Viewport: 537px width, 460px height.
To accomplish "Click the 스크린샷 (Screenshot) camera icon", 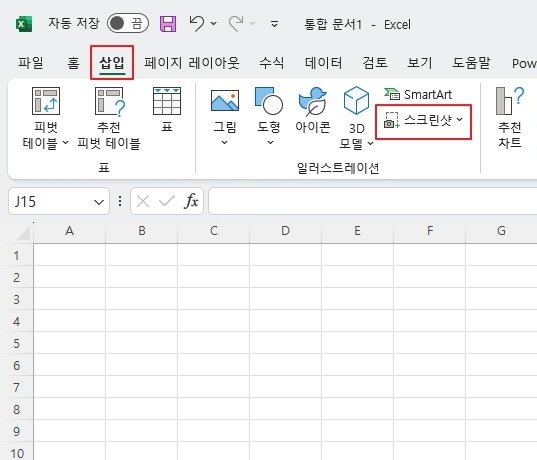I will [391, 120].
